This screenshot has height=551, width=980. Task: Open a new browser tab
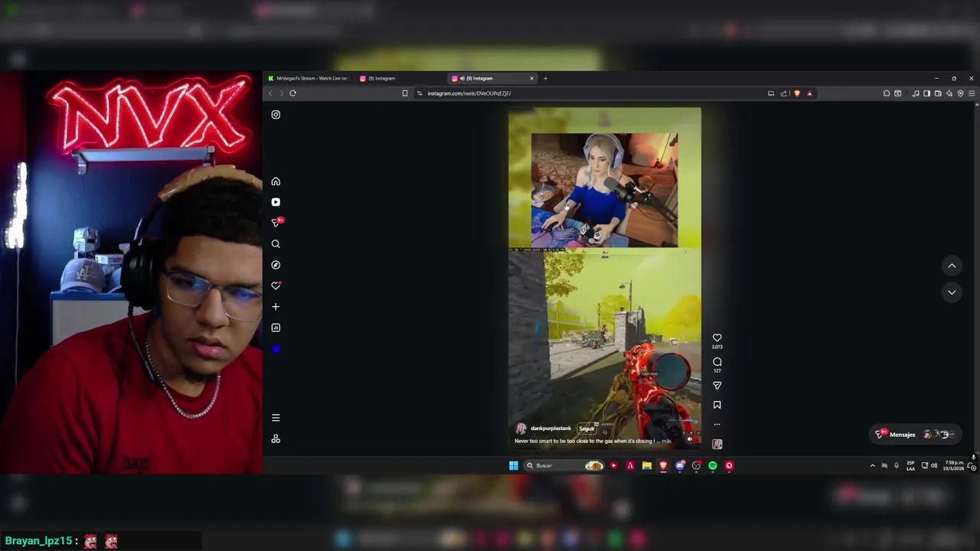click(x=545, y=78)
